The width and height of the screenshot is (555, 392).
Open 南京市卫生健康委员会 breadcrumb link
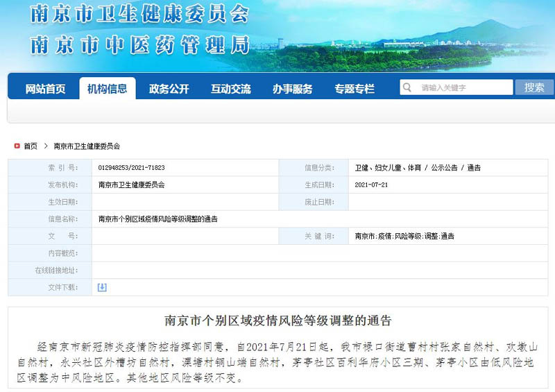[87, 146]
